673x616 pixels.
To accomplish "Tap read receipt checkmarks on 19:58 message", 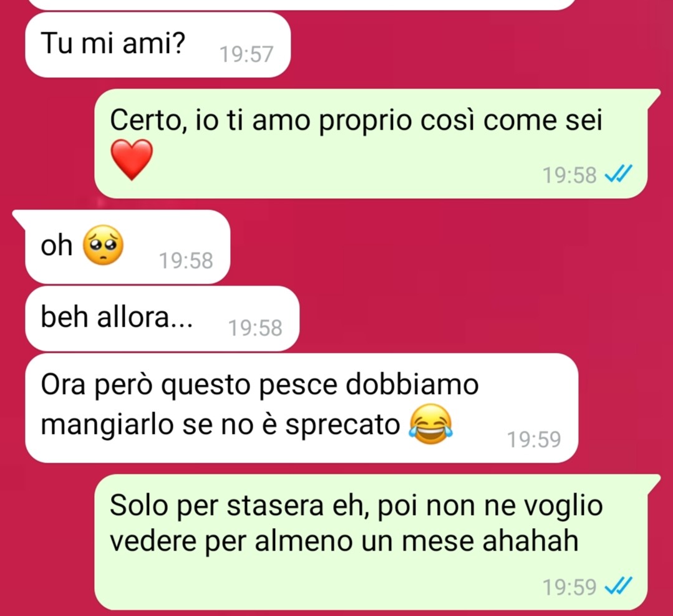I will (x=618, y=174).
